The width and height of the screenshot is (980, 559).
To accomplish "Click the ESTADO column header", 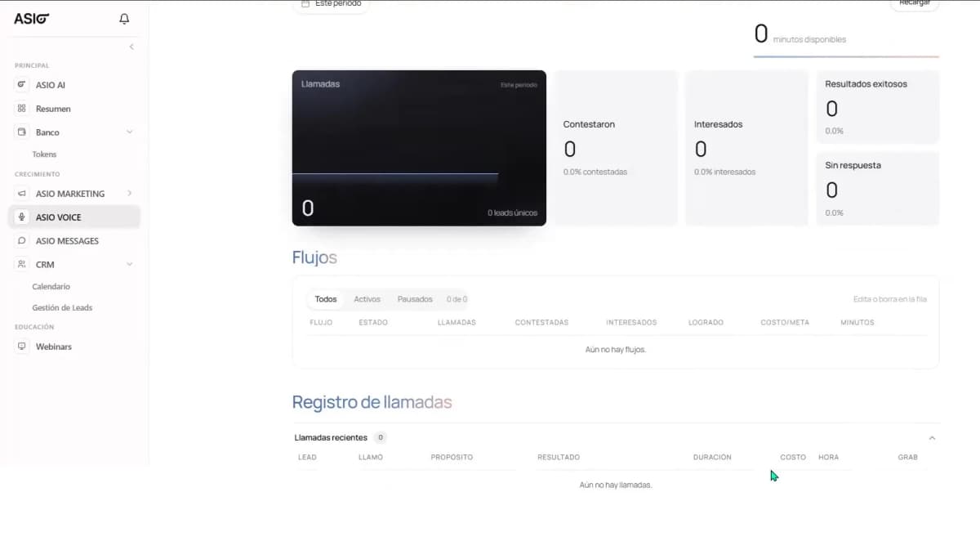I will pyautogui.click(x=373, y=323).
